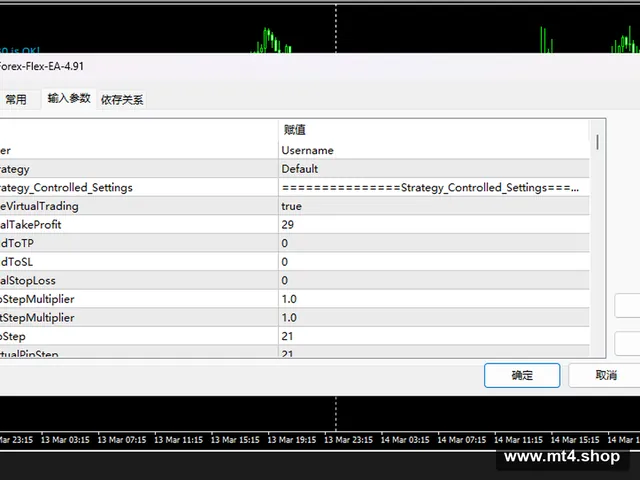Edit the pStep value 21
The width and height of the screenshot is (640, 480).
click(x=434, y=336)
